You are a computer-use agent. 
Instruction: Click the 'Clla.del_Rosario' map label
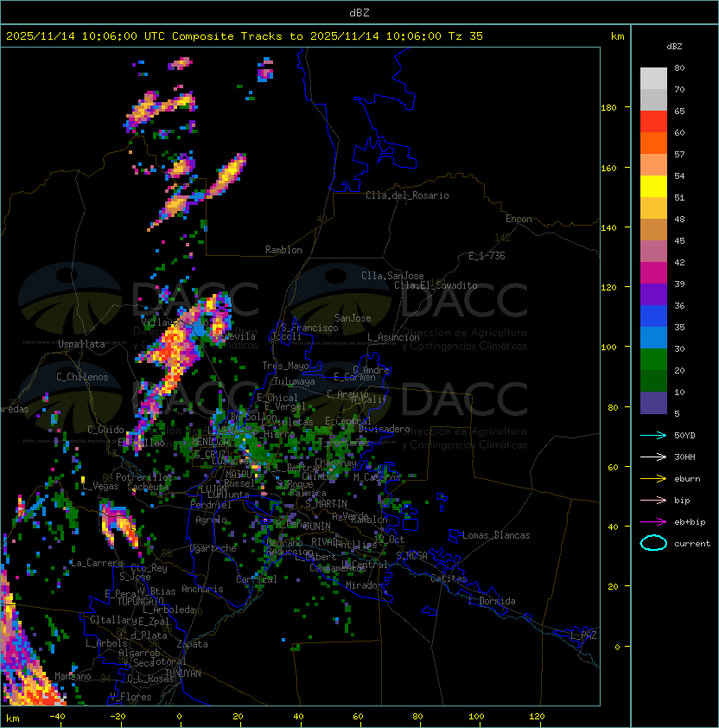point(407,195)
